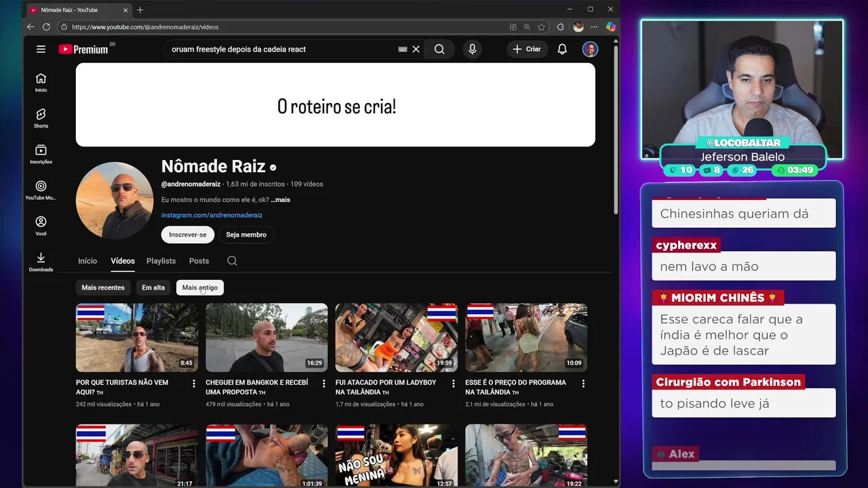
Task: Click the channel banner O roteiro se cria!
Action: (x=336, y=104)
